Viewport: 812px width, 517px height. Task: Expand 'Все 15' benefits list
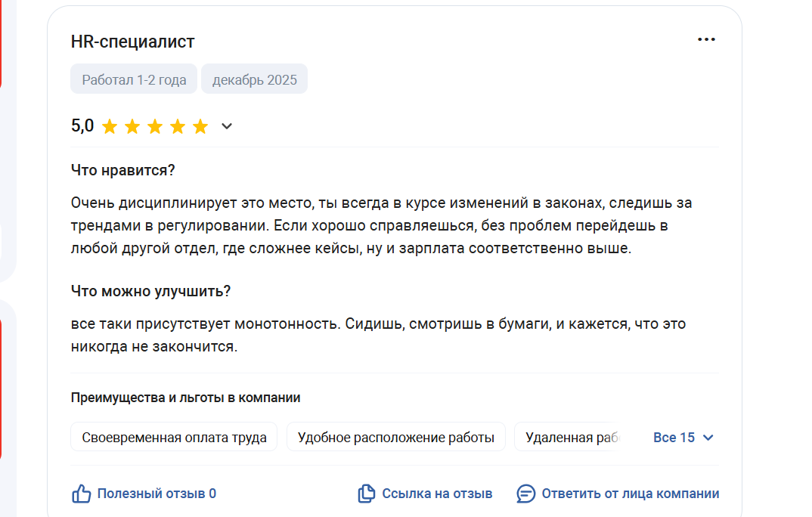click(x=674, y=438)
